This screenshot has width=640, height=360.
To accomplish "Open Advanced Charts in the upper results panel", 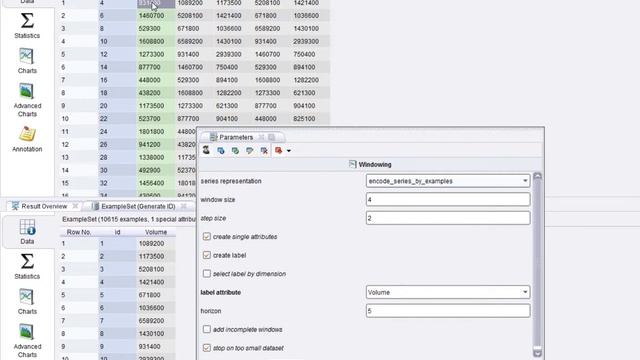I will 27,100.
